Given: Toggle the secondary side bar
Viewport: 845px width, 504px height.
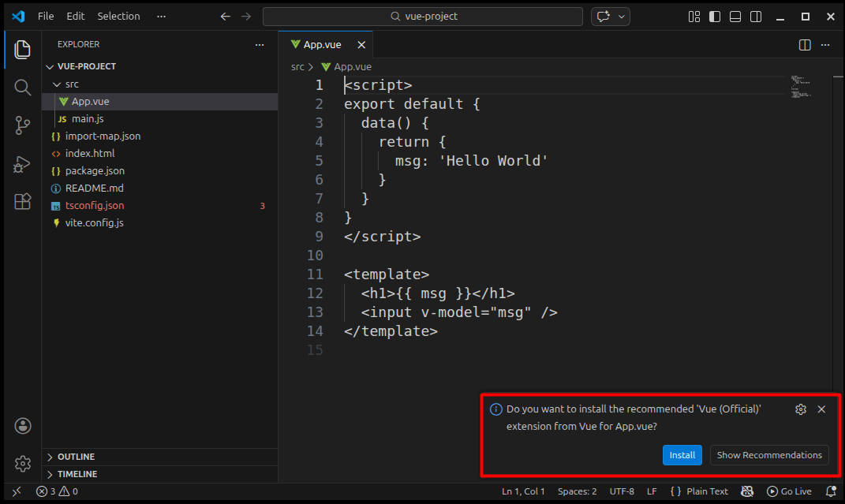Looking at the screenshot, I should pos(756,17).
